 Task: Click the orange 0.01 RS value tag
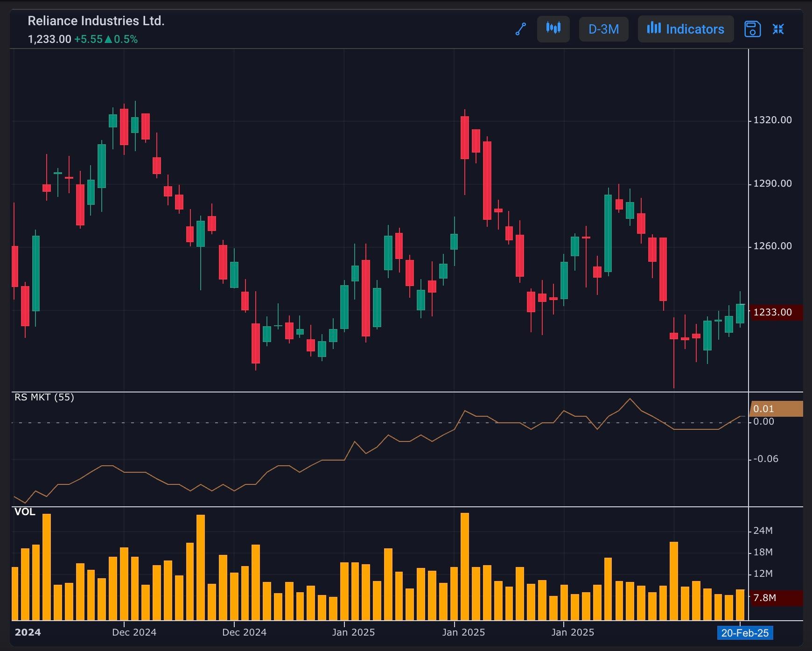tap(776, 409)
